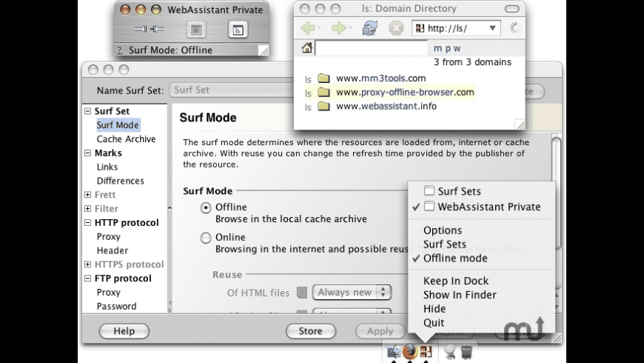The height and width of the screenshot is (363, 644).
Task: Click the settings panel vertical scrollbar thumb
Action: 556,193
